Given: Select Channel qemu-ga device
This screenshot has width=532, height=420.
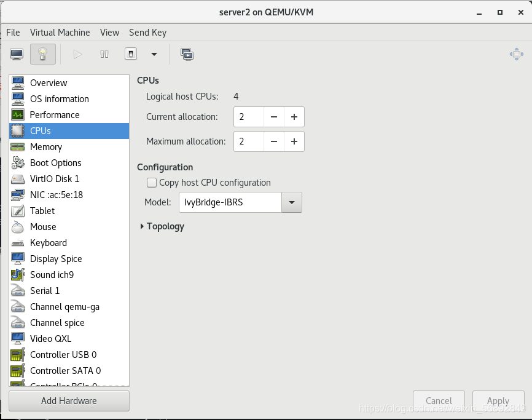Looking at the screenshot, I should tap(69, 307).
